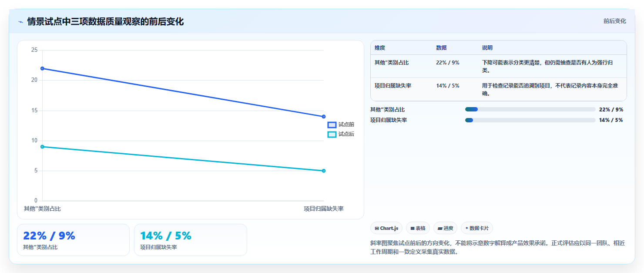
Task: Click the y-axis tick label 15
Action: click(34, 111)
